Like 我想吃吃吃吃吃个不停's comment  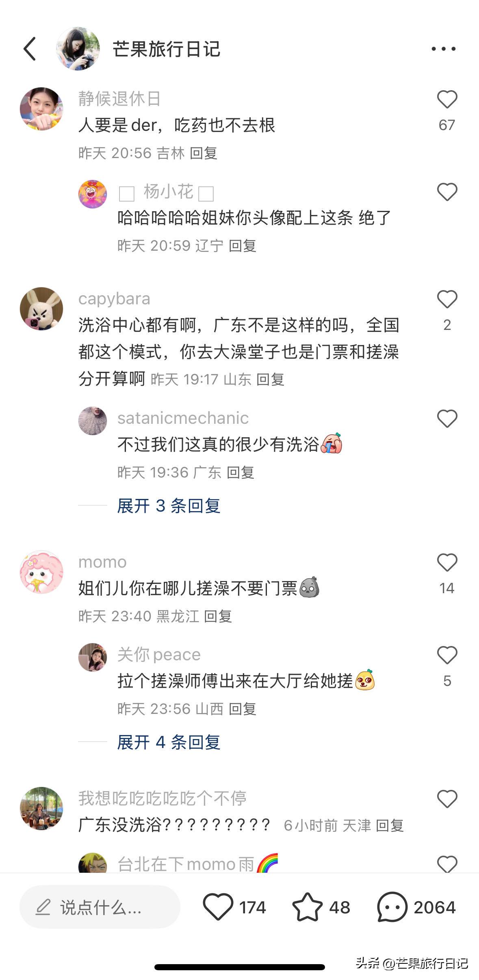pos(447,799)
